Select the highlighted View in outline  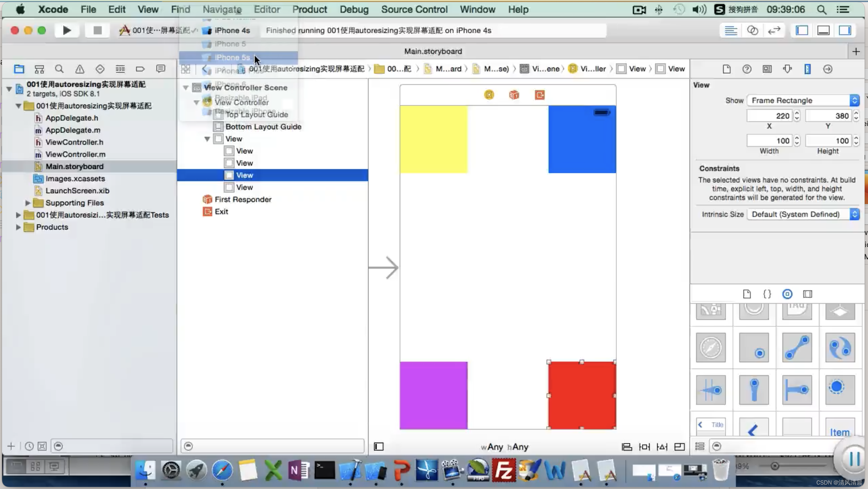244,174
